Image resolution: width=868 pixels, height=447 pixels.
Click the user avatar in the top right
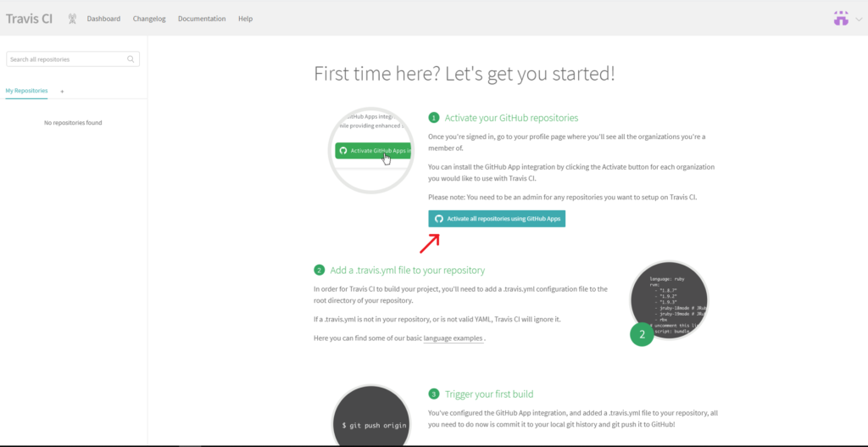point(841,18)
